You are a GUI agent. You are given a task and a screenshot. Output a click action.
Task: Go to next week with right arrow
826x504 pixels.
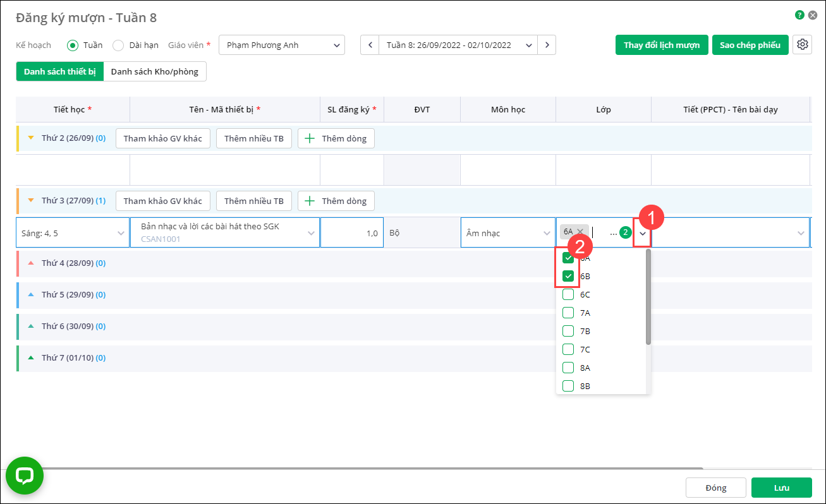(x=547, y=45)
